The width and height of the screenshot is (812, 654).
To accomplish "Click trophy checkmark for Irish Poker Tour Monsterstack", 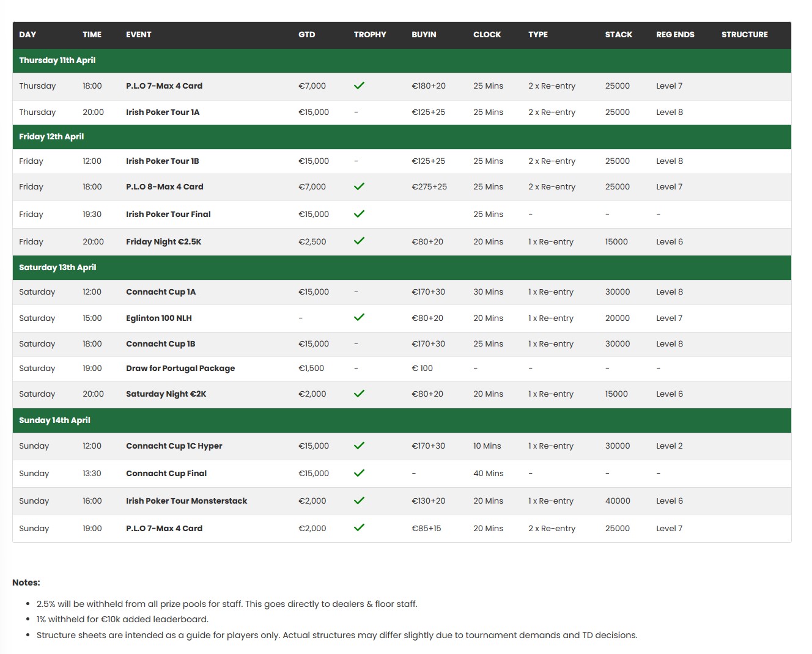I will click(x=359, y=501).
